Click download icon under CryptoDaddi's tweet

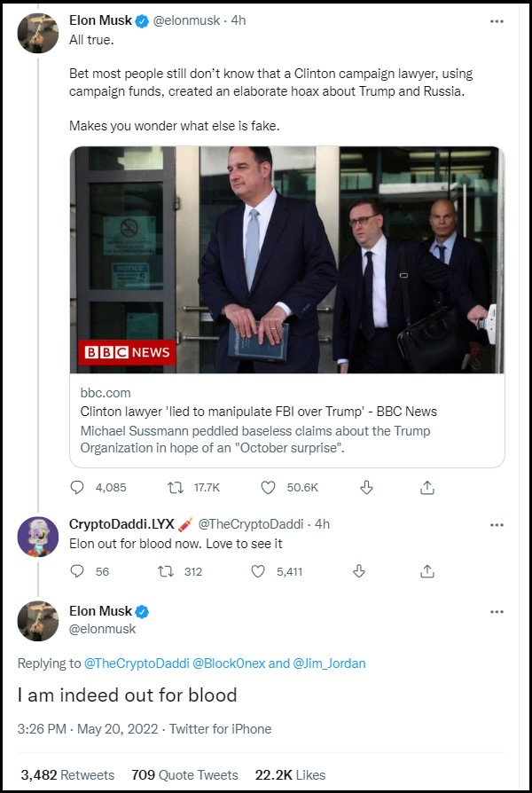click(x=359, y=571)
